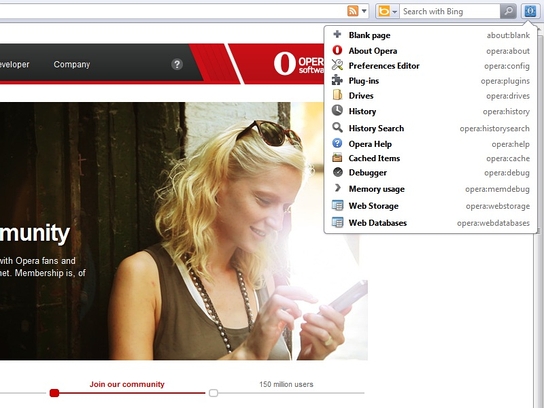Select Blank page menu entry
The width and height of the screenshot is (544, 408).
tap(431, 35)
